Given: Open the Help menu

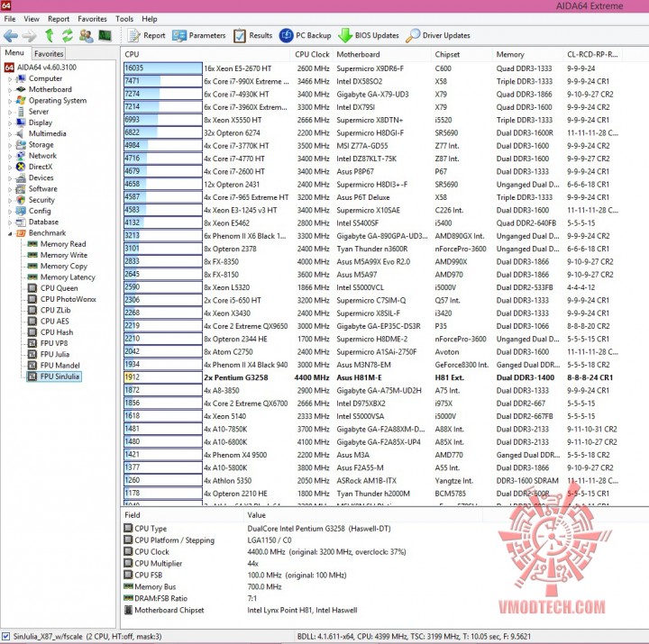Looking at the screenshot, I should tap(150, 19).
